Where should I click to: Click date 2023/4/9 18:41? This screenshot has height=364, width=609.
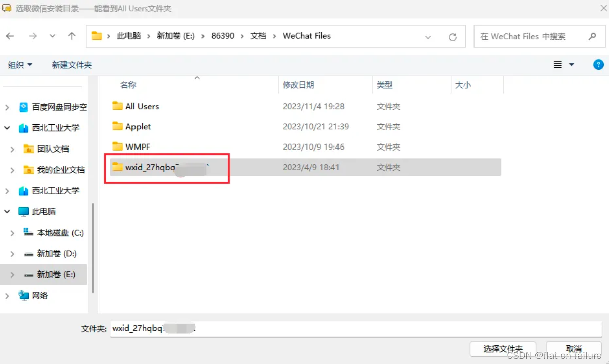pyautogui.click(x=311, y=167)
